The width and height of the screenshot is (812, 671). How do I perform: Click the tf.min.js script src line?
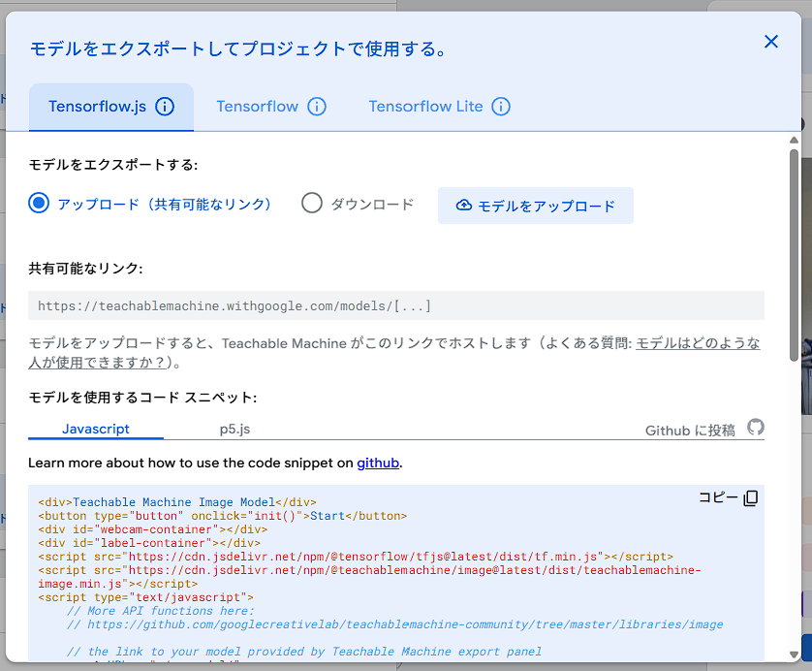tap(356, 557)
